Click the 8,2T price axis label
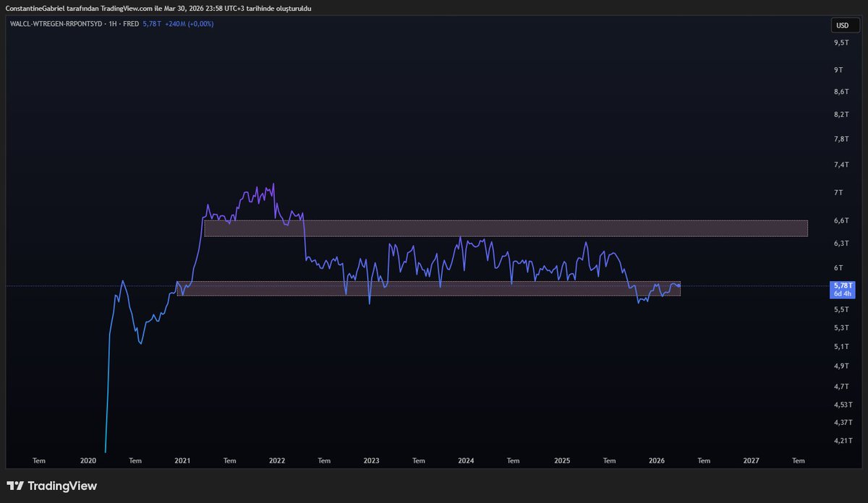 tap(841, 115)
